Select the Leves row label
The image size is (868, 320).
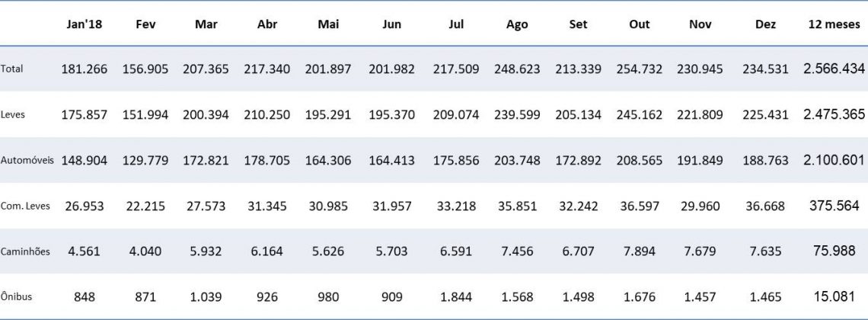(13, 115)
